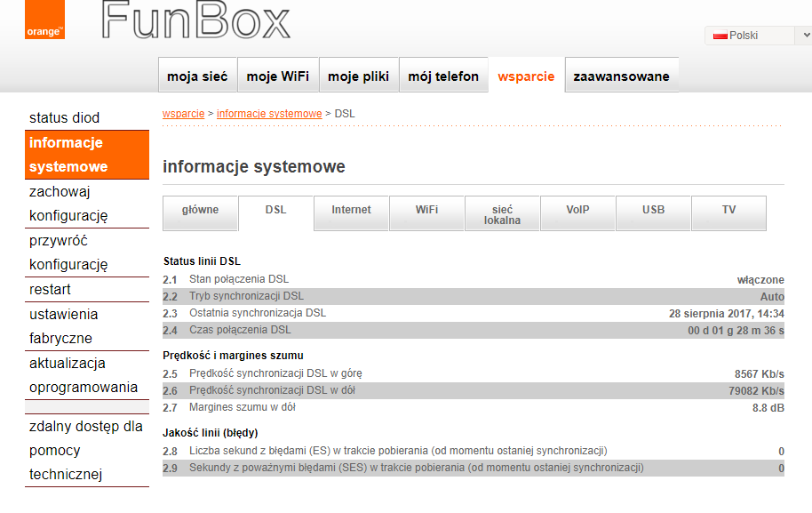Switch to moje WiFi section
This screenshot has height=513, width=812.
tap(278, 76)
